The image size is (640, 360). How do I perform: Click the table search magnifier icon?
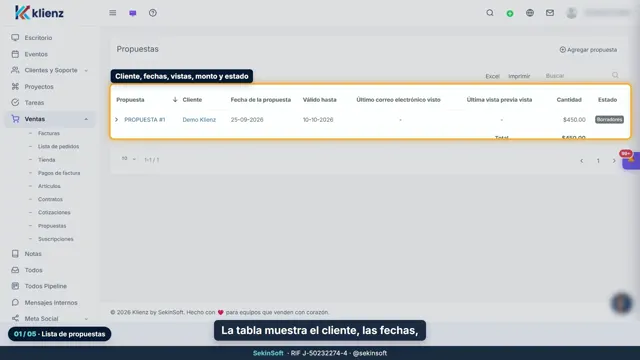[x=615, y=75]
